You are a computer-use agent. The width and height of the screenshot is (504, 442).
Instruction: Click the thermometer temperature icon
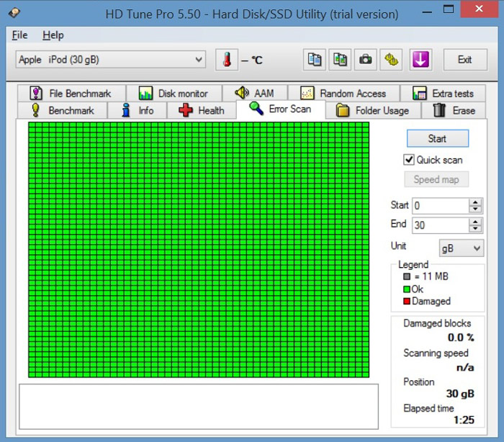[x=227, y=60]
